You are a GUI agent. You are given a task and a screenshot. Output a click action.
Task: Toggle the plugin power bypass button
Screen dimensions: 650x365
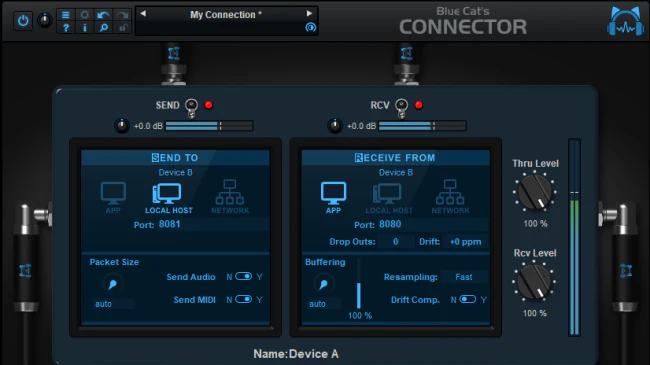(x=23, y=20)
